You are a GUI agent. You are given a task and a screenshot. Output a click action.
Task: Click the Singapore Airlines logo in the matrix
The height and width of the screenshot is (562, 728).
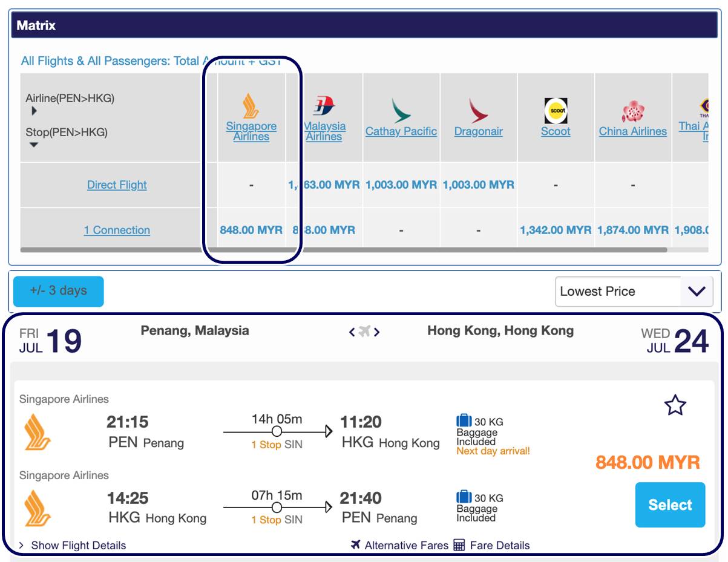point(251,106)
